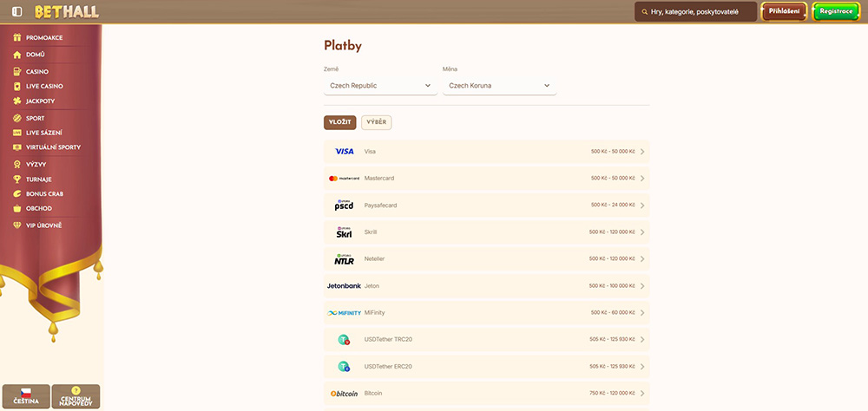868x411 pixels.
Task: Click the Sport ball icon
Action: (16, 118)
